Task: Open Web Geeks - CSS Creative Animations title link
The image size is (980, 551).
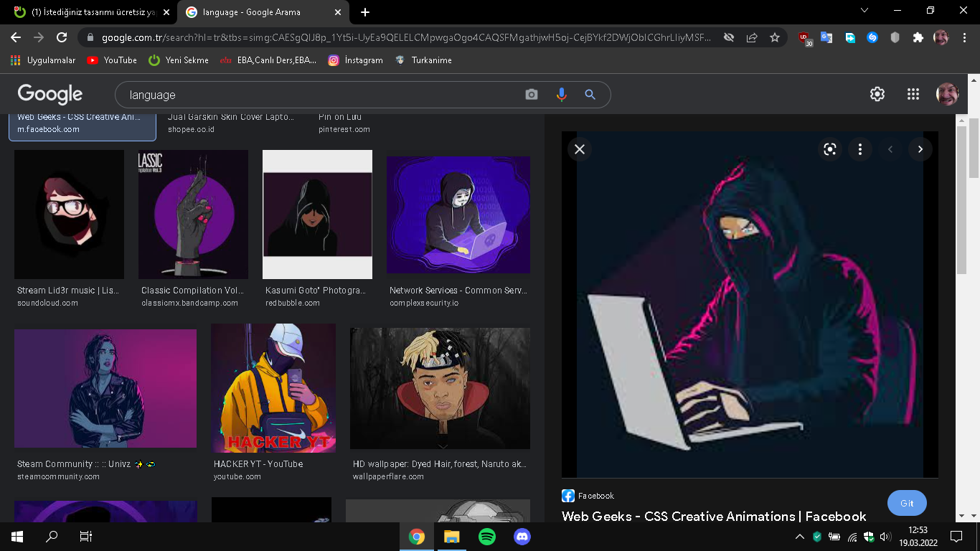Action: (x=714, y=517)
